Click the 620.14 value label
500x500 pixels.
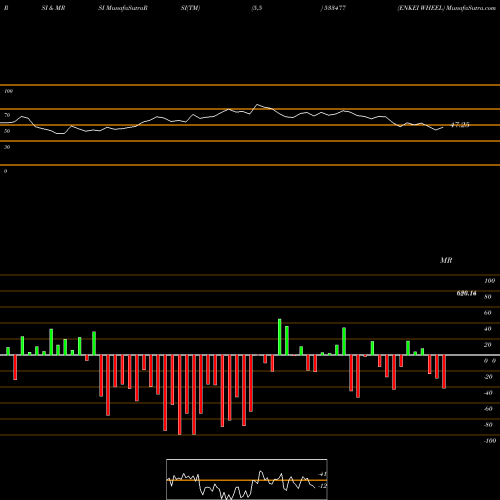point(466,293)
